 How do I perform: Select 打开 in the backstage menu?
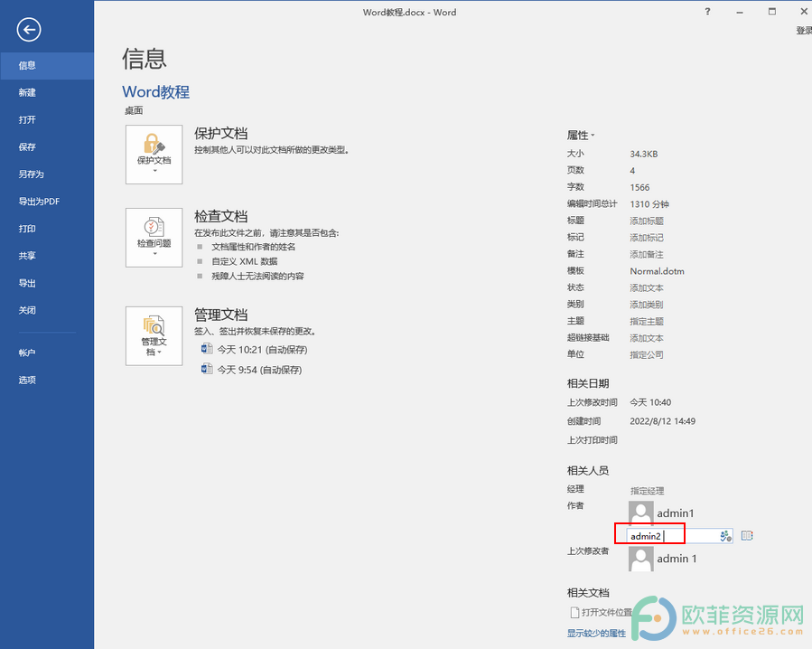tap(47, 119)
